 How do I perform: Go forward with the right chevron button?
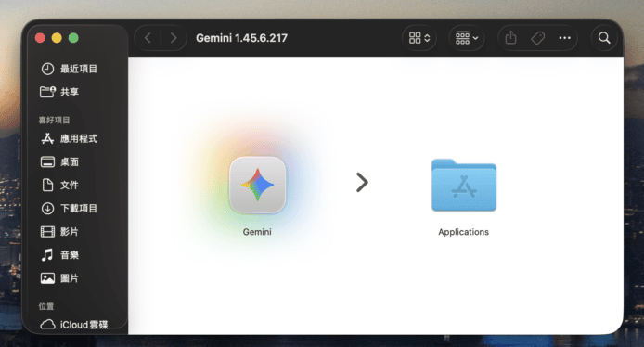[x=174, y=38]
